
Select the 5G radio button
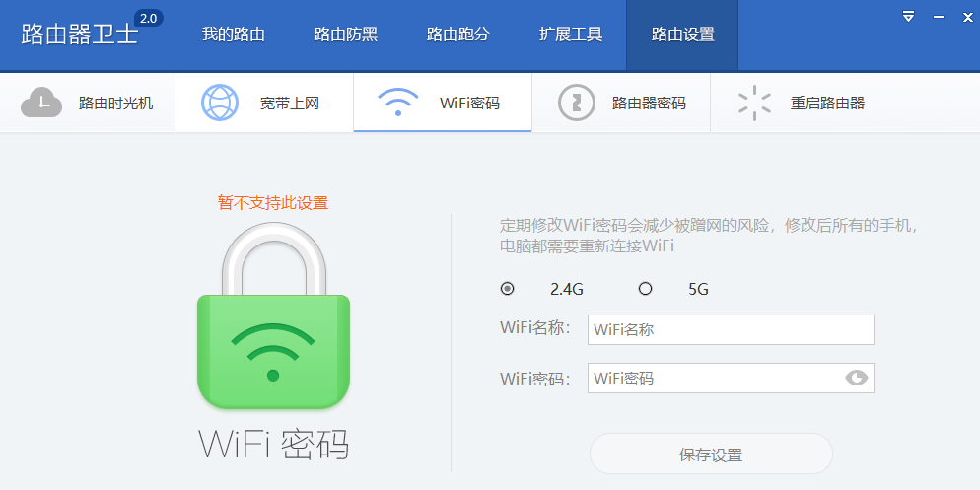pyautogui.click(x=645, y=289)
